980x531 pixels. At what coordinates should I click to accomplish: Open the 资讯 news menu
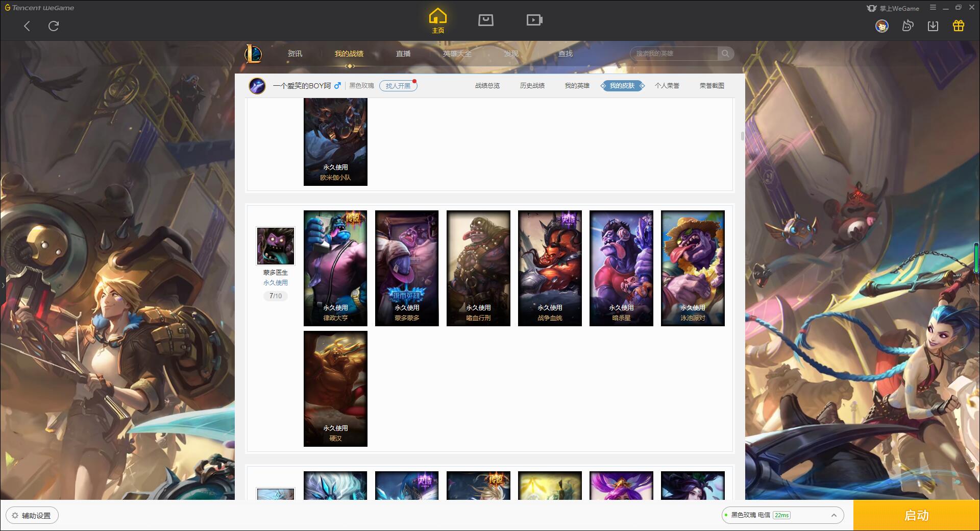[x=295, y=54]
